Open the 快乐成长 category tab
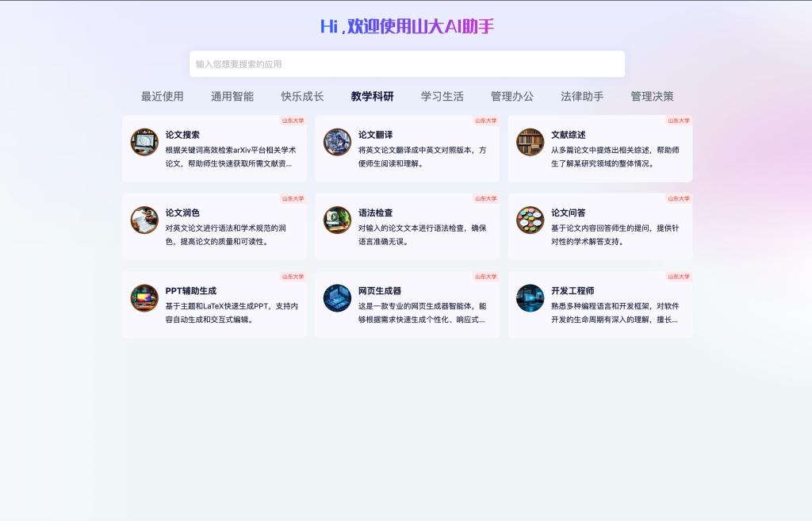Image resolution: width=812 pixels, height=521 pixels. click(302, 96)
